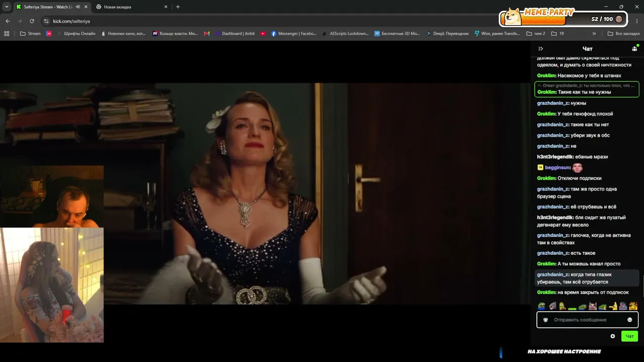This screenshot has height=362, width=644.
Task: Click the Meme Party avatar icon
Action: (513, 17)
